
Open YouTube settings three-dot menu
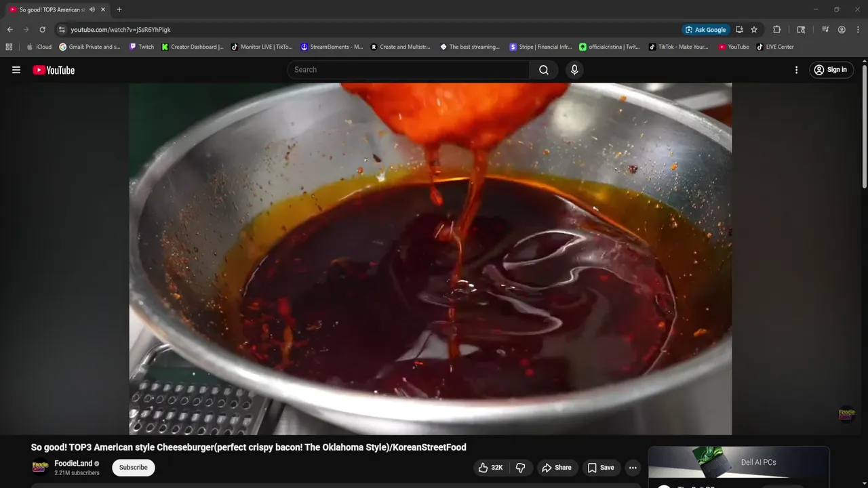[796, 70]
